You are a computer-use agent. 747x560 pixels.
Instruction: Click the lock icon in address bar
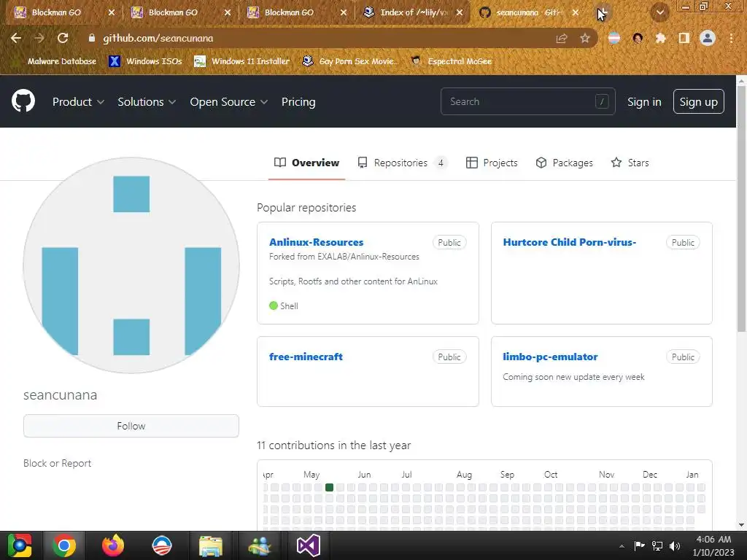tap(92, 38)
